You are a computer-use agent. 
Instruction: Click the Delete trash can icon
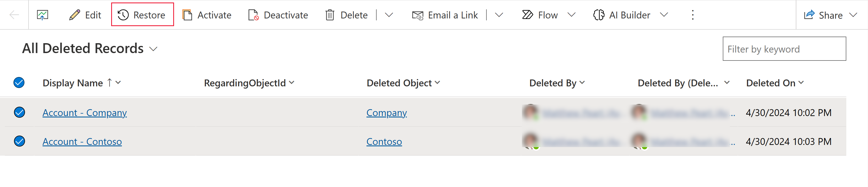pyautogui.click(x=330, y=15)
